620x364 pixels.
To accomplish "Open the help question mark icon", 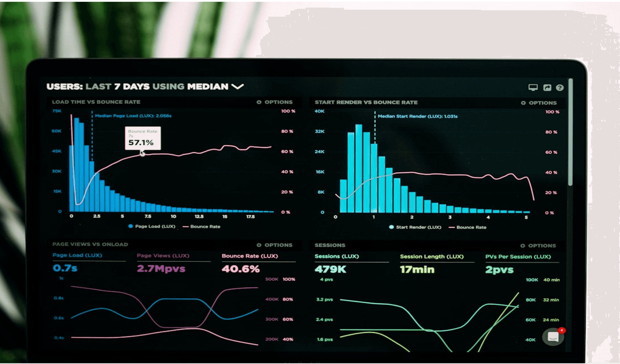I will (x=560, y=88).
